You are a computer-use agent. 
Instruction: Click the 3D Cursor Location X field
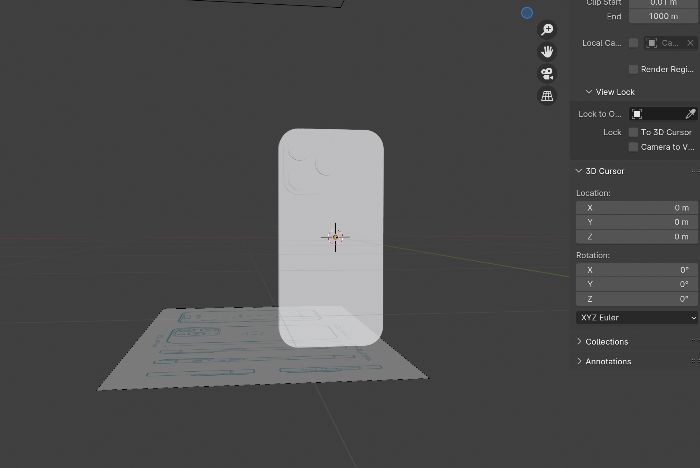pyautogui.click(x=637, y=208)
